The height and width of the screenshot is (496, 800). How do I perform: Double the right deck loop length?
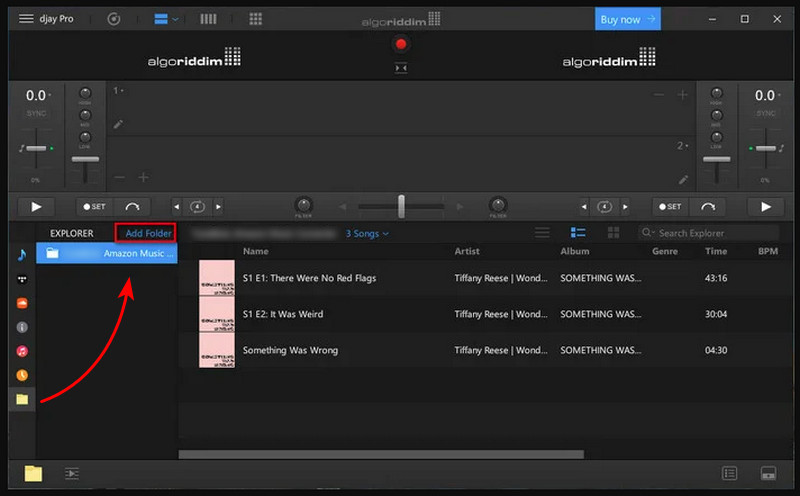coord(626,207)
